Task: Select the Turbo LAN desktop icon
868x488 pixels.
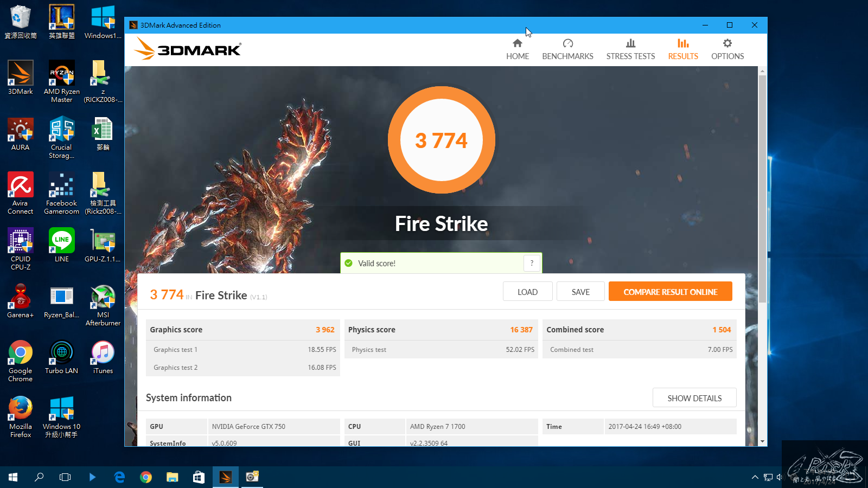Action: tap(62, 357)
